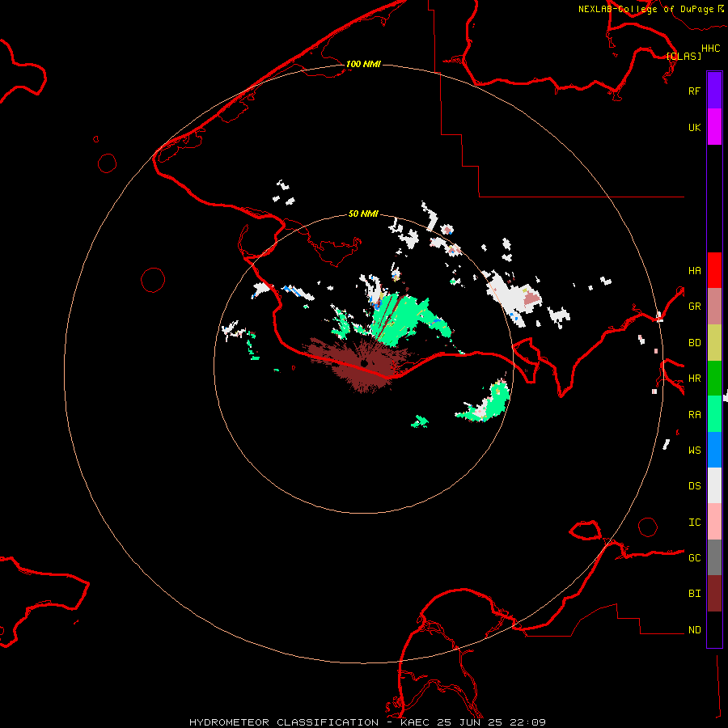Select the WS blue legend swatch

click(x=714, y=450)
